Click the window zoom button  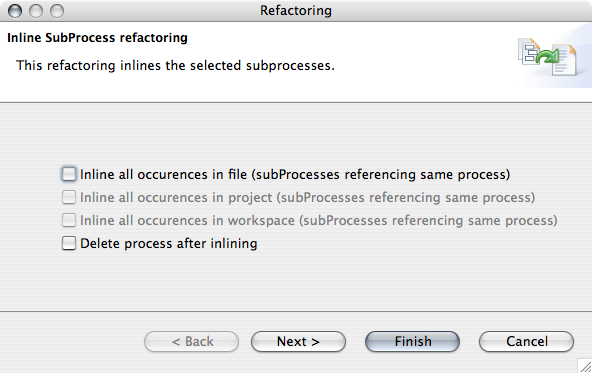57,11
